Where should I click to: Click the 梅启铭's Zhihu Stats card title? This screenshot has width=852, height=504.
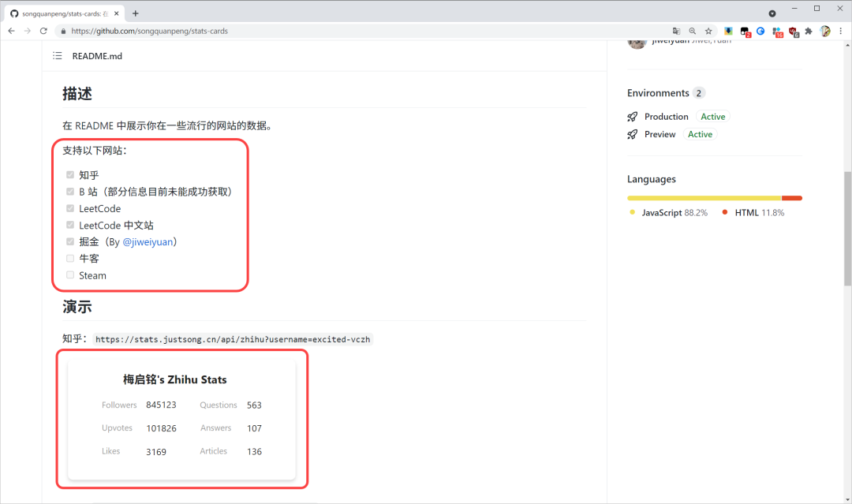click(x=174, y=379)
